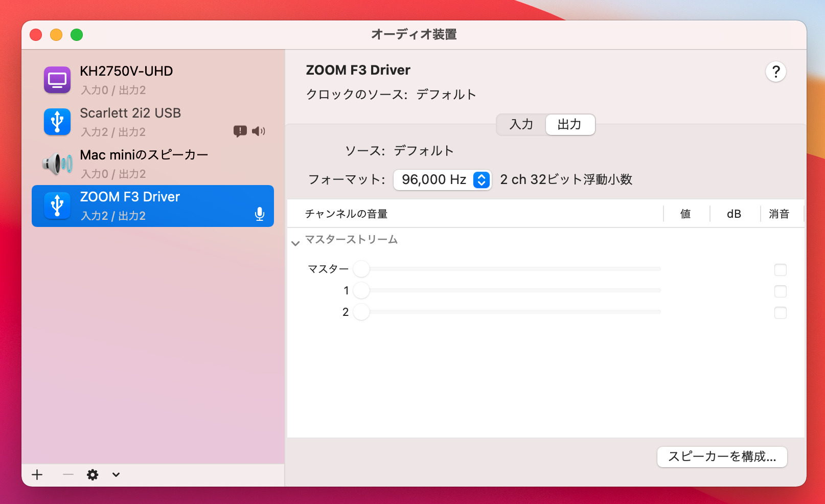Select ZOOM F3 Driver row name
This screenshot has height=504, width=825.
[130, 197]
